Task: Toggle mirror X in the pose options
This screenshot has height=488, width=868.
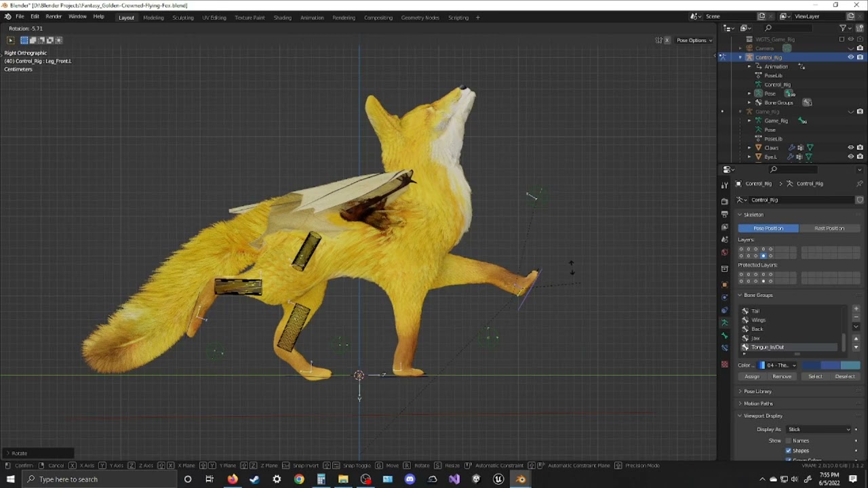Action: [x=667, y=40]
